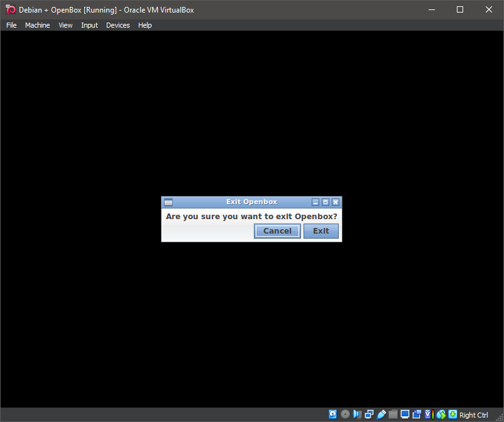
Task: Click the keyboard capture indicator icon
Action: click(x=452, y=414)
